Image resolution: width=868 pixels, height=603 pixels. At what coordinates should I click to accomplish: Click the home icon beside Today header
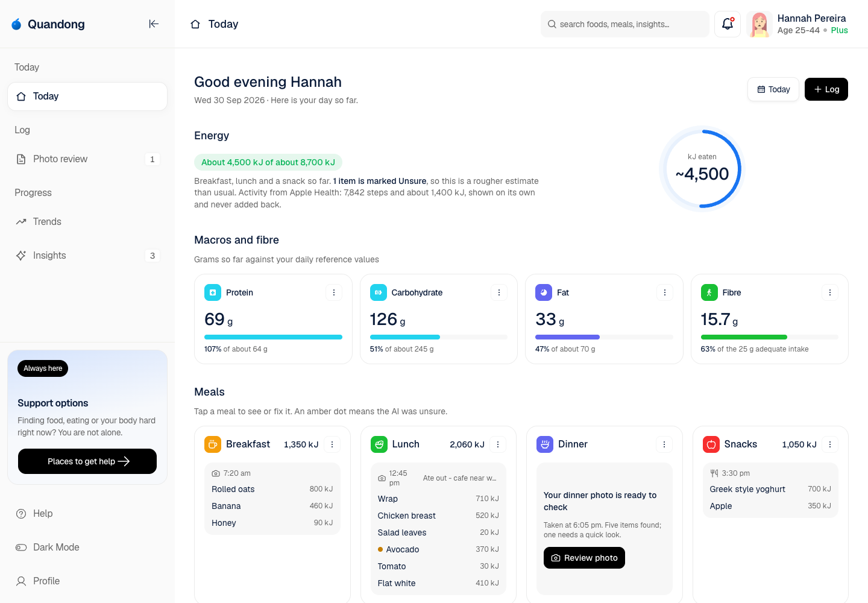[195, 24]
